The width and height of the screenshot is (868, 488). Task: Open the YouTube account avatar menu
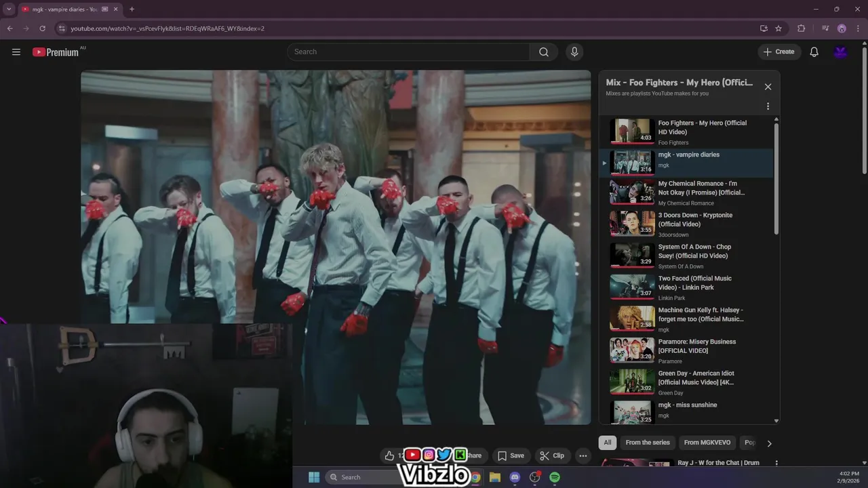(841, 52)
